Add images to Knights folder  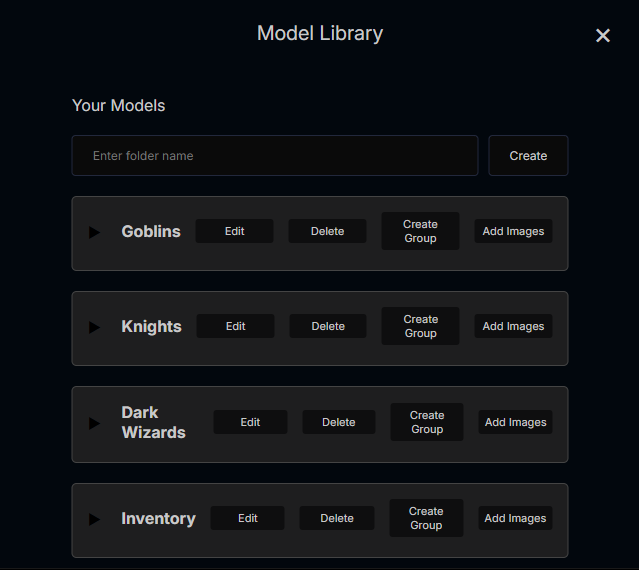point(513,326)
